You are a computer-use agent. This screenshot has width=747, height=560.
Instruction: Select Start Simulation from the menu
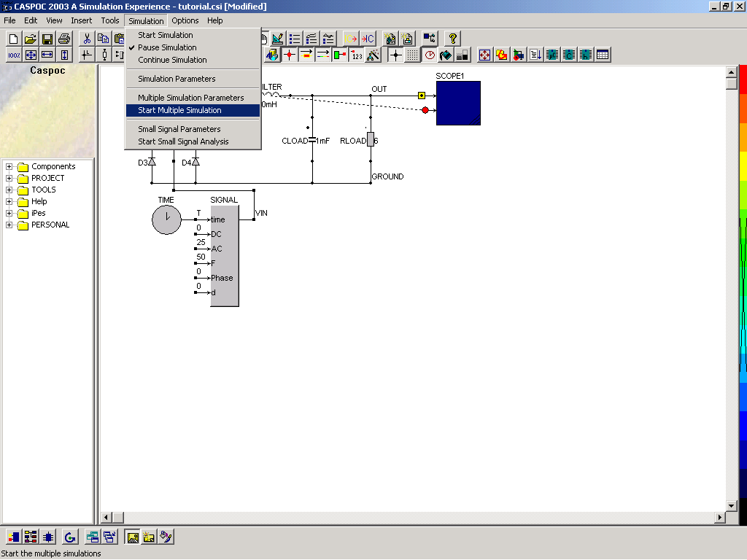coord(193,35)
